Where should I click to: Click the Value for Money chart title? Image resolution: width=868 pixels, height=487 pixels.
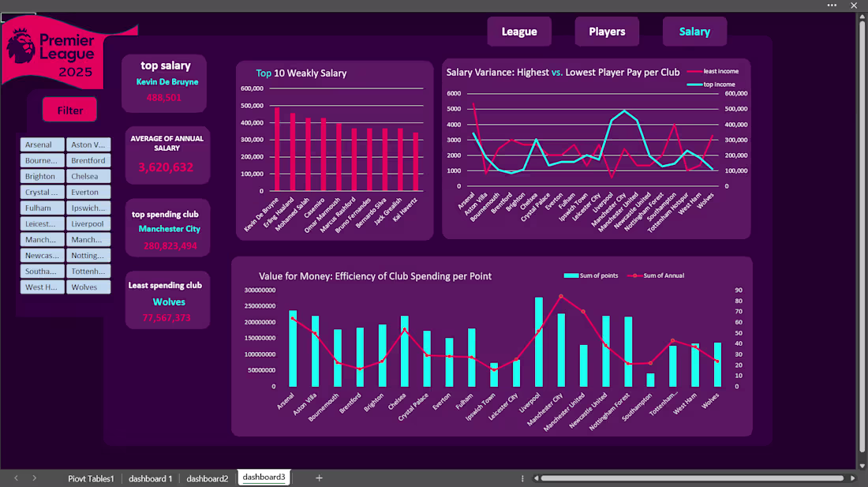(x=375, y=276)
